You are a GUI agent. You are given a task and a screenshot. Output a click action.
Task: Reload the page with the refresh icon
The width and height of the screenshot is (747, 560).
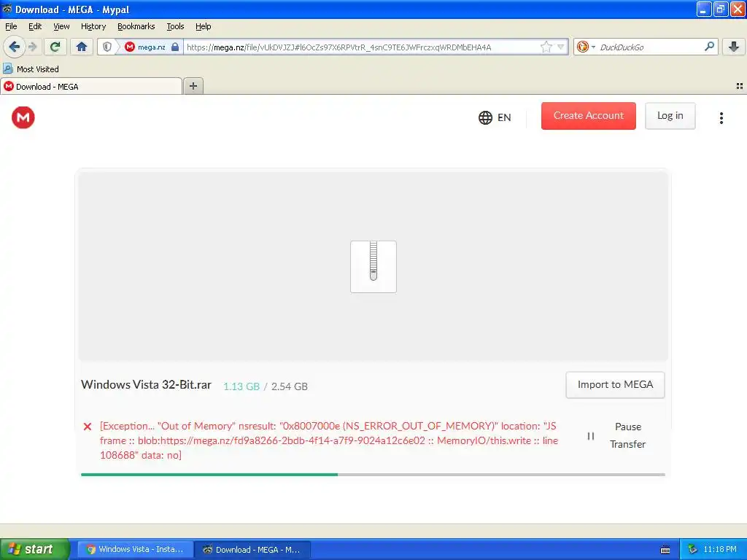click(55, 47)
